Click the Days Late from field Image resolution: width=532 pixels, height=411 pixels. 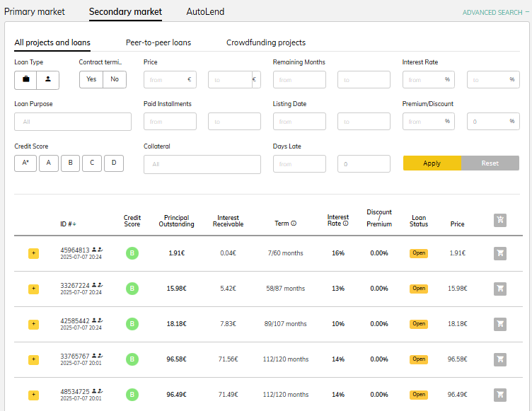(x=299, y=164)
